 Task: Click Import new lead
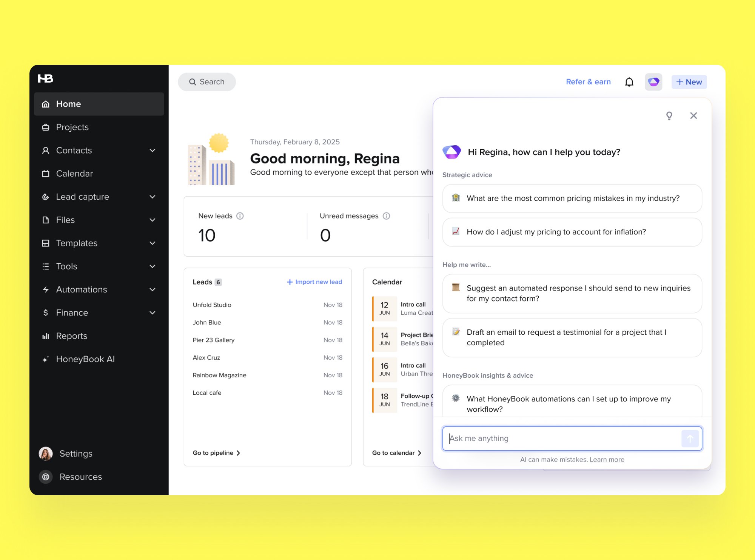point(314,282)
